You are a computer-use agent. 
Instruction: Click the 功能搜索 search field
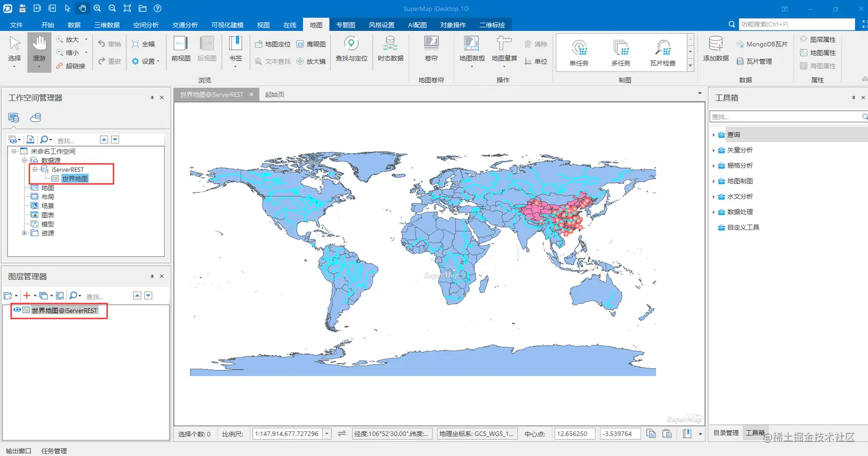(796, 25)
